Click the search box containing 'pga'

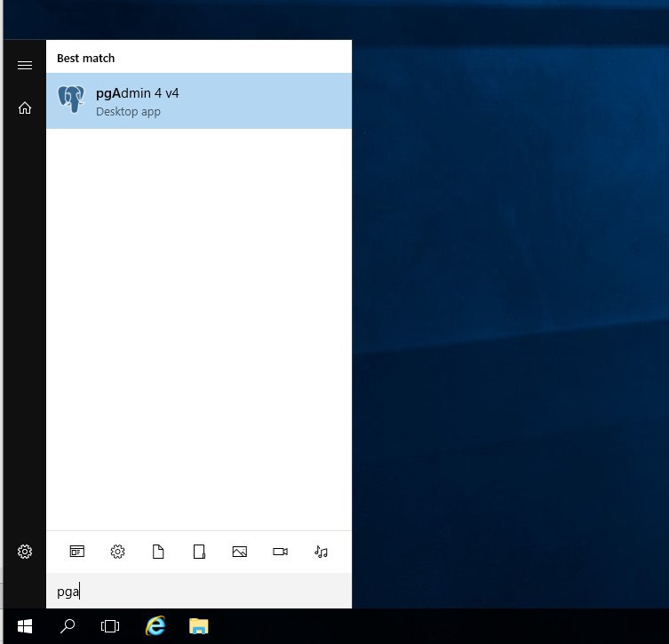tap(199, 591)
